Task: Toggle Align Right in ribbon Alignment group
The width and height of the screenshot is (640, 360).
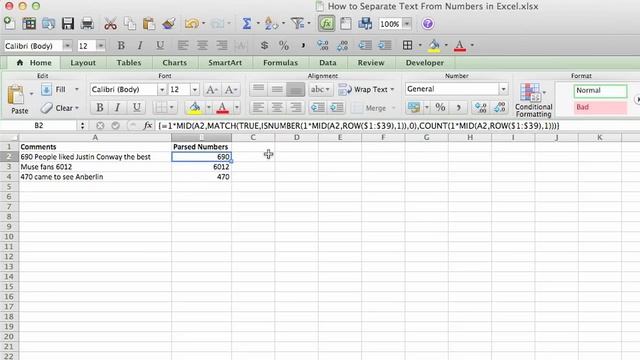Action: [295, 107]
